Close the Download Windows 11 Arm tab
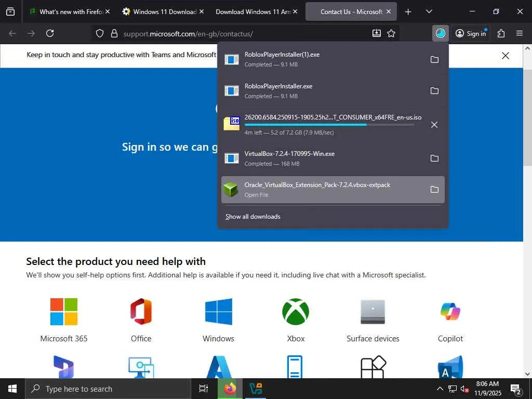 tap(295, 11)
